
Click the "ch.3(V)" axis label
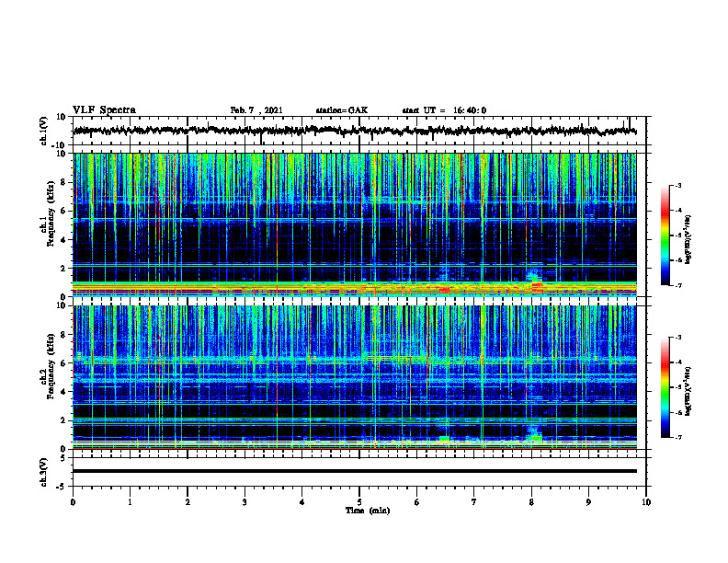point(44,472)
